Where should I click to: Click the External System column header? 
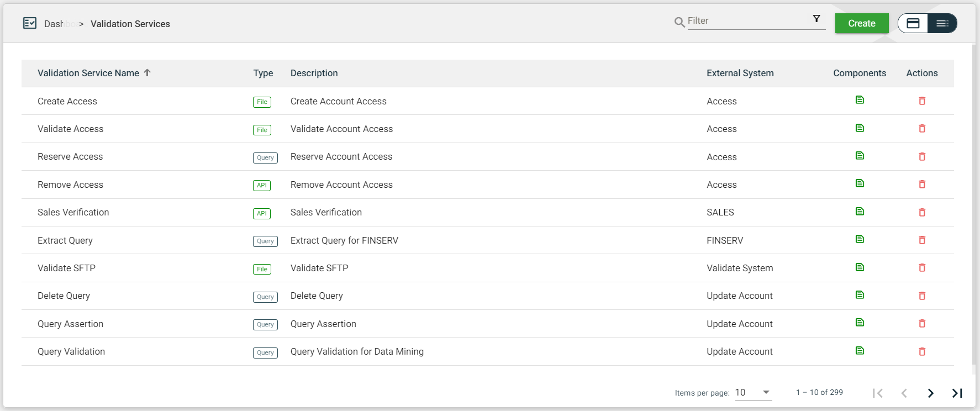pos(740,73)
